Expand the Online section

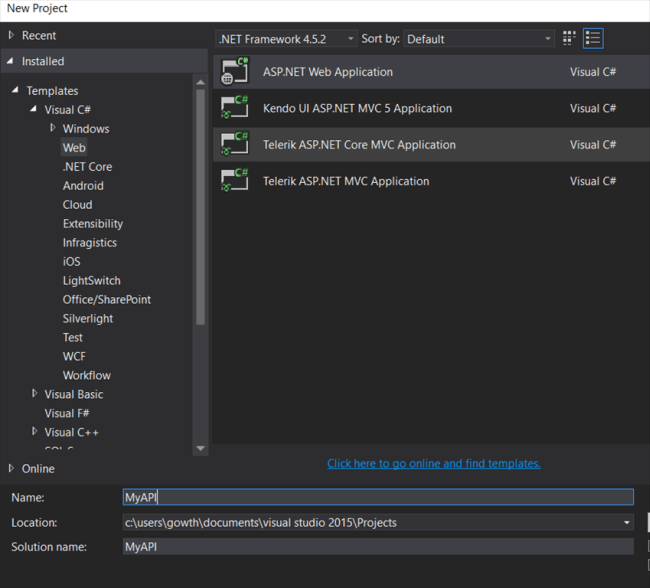point(11,468)
